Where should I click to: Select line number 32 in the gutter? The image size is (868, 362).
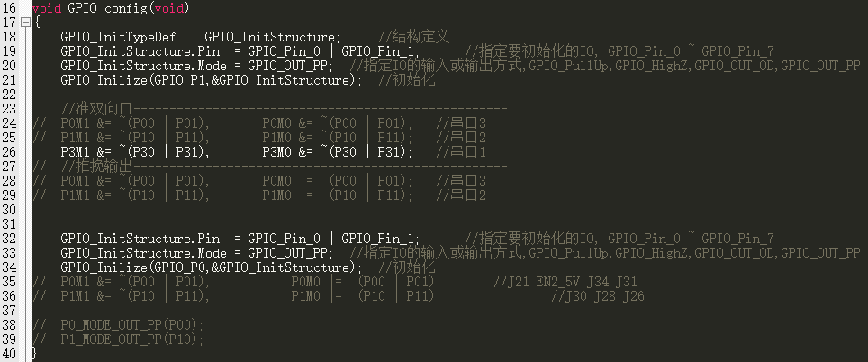[x=9, y=239]
